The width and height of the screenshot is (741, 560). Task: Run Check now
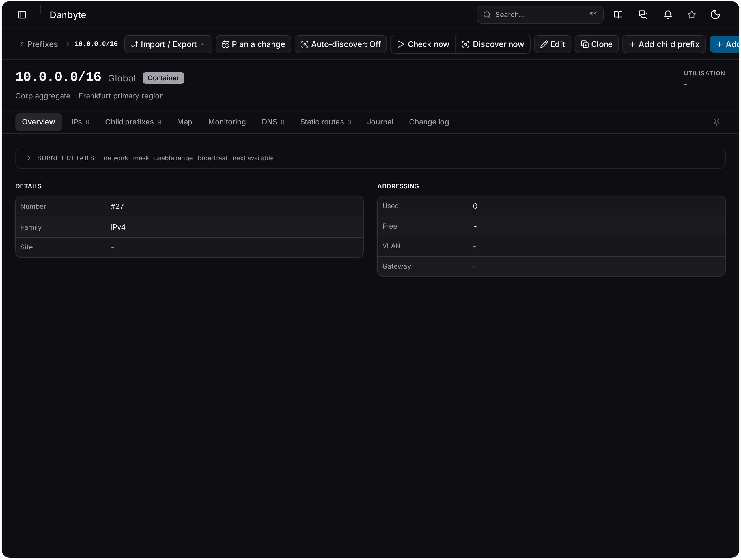coord(423,44)
